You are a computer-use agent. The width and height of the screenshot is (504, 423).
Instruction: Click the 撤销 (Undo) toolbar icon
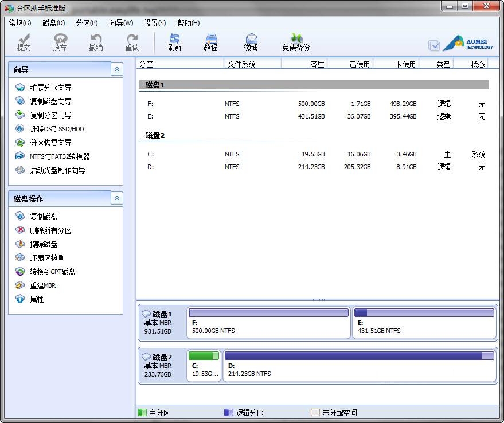(x=95, y=40)
